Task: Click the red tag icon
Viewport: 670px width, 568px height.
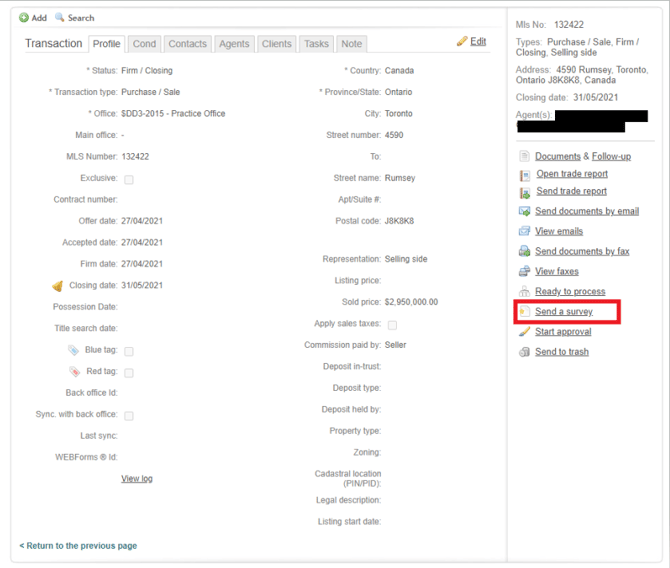Action: coord(75,371)
